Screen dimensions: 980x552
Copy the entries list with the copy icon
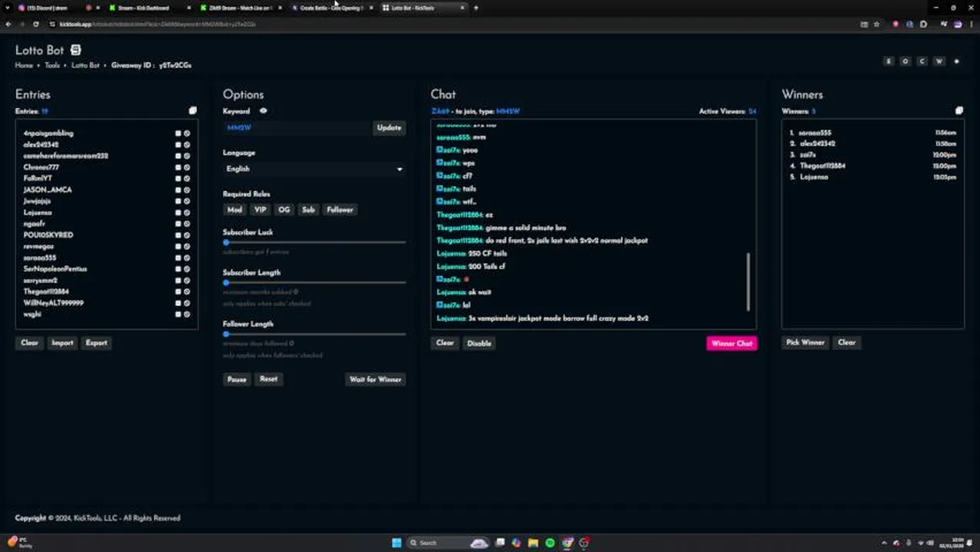click(192, 111)
